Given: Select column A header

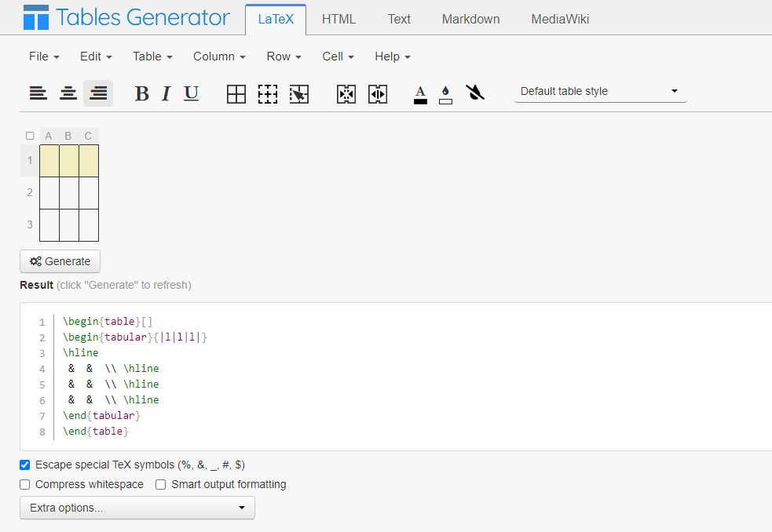Looking at the screenshot, I should click(49, 136).
